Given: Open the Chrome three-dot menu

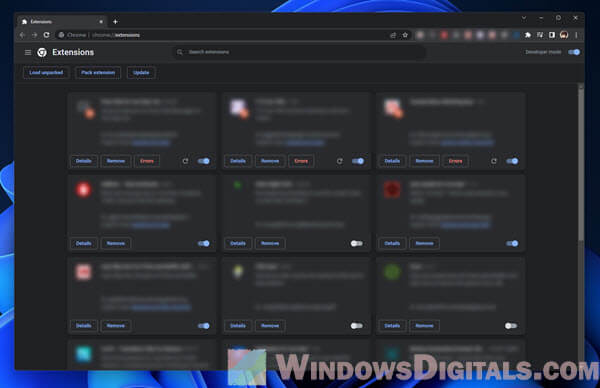Looking at the screenshot, I should 576,35.
